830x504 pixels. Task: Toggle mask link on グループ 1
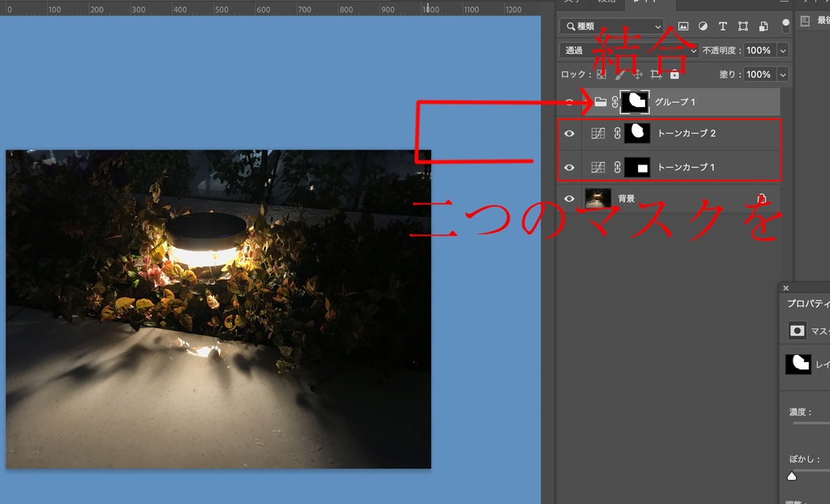(x=614, y=101)
